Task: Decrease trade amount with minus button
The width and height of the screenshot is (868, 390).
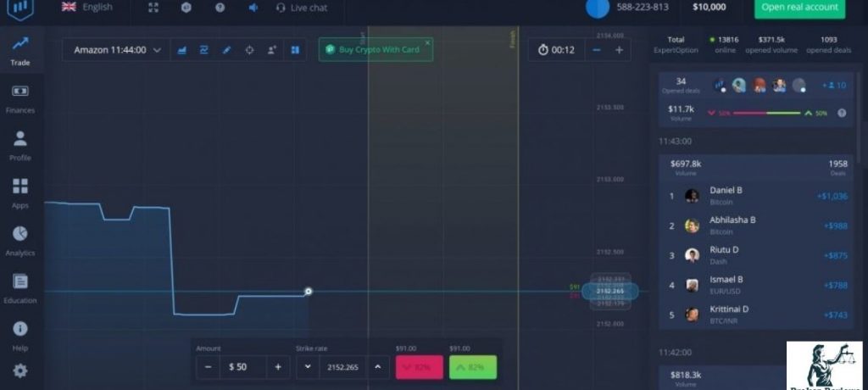Action: tap(209, 367)
